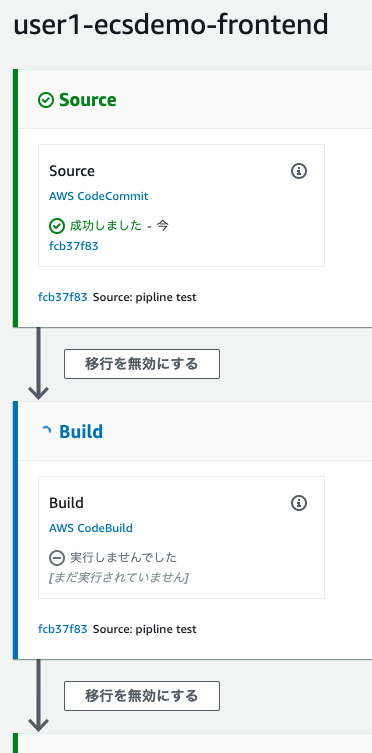Click the まだ実行されていません status message

point(119,577)
